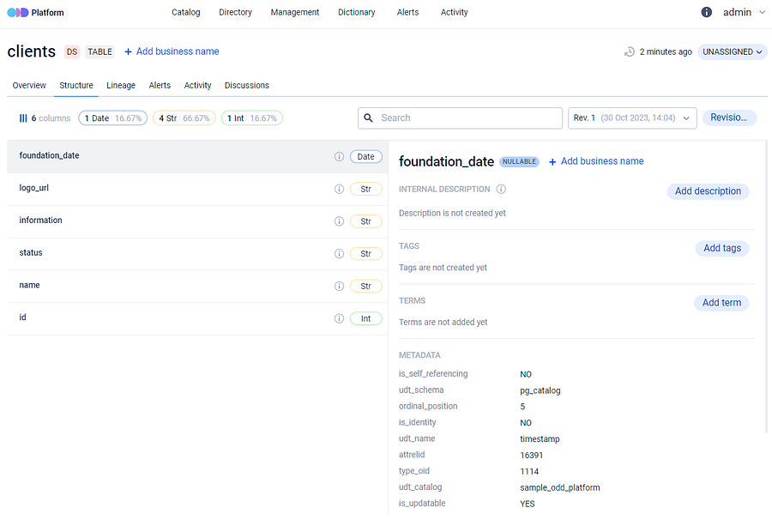Expand the UNASSIGNED status dropdown
Viewport: 772px width, 532px height.
[732, 52]
